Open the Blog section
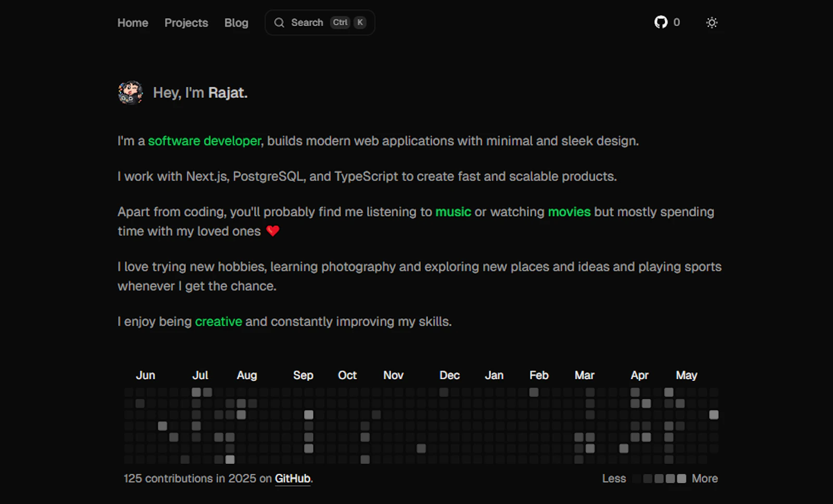 coord(236,23)
